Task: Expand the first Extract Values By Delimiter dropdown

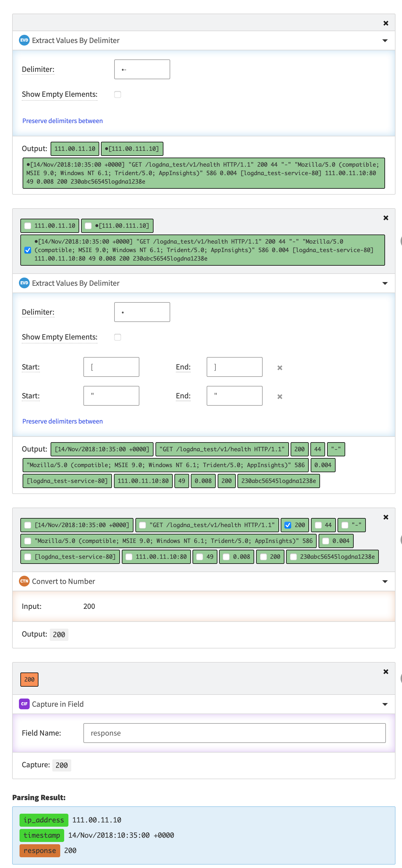Action: (x=385, y=41)
